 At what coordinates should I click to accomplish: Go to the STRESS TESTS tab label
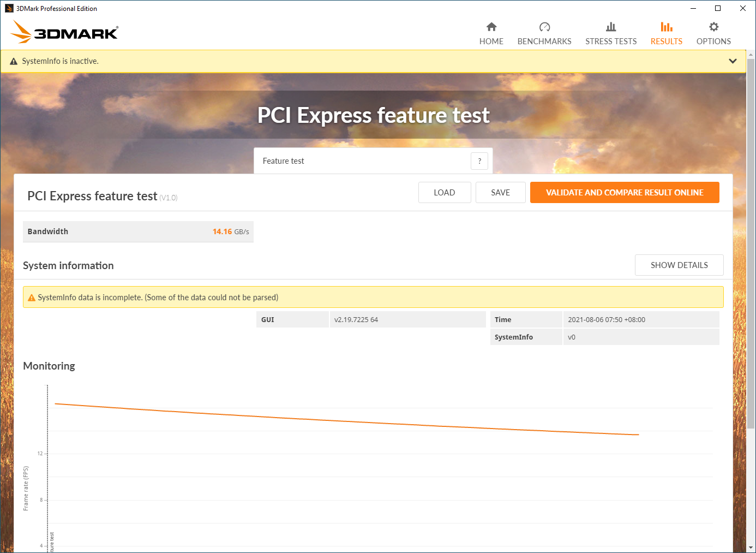click(611, 41)
